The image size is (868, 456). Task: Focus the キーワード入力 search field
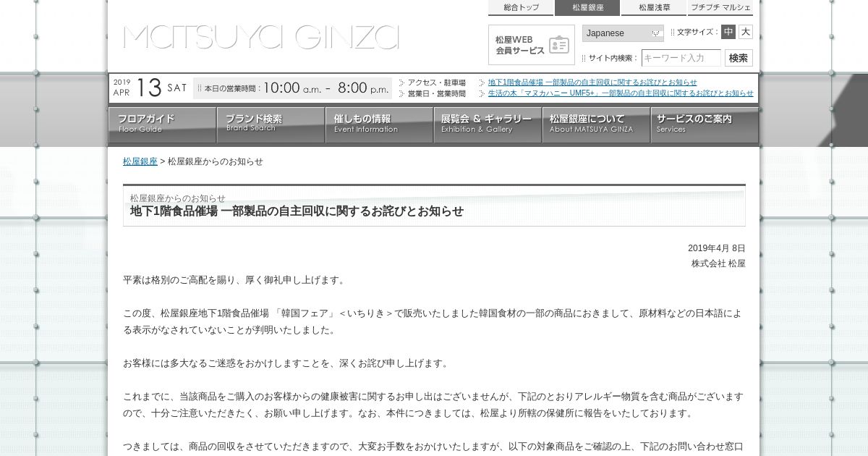pos(681,58)
